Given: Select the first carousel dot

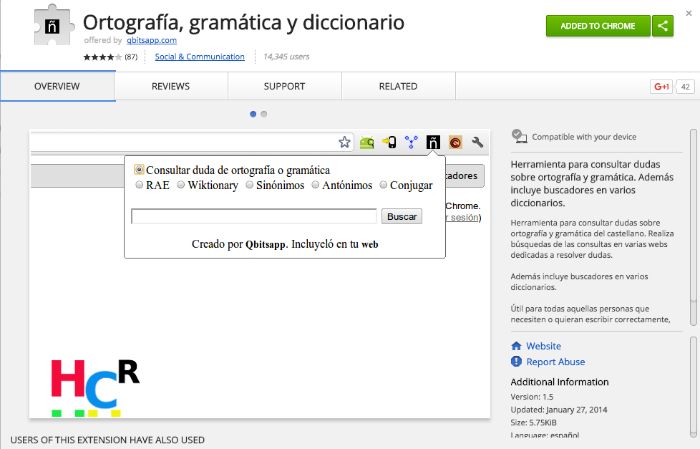Looking at the screenshot, I should (253, 114).
